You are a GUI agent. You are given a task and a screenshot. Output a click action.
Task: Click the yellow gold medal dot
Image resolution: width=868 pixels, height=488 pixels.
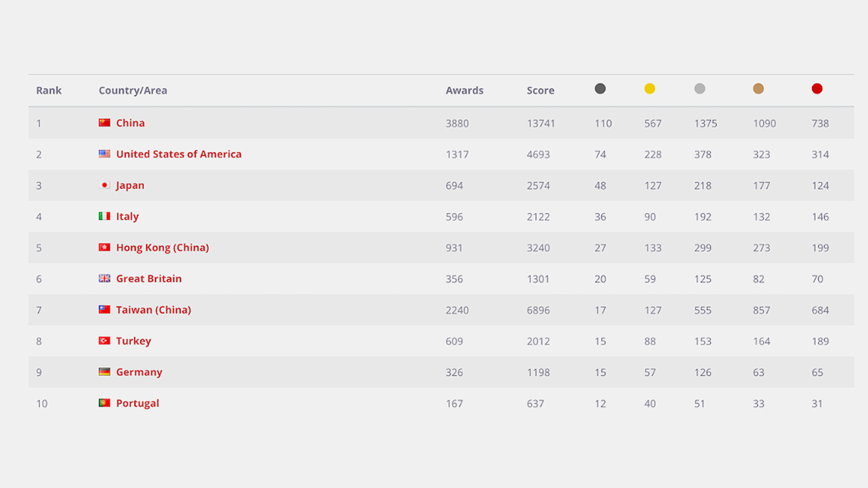coord(650,88)
